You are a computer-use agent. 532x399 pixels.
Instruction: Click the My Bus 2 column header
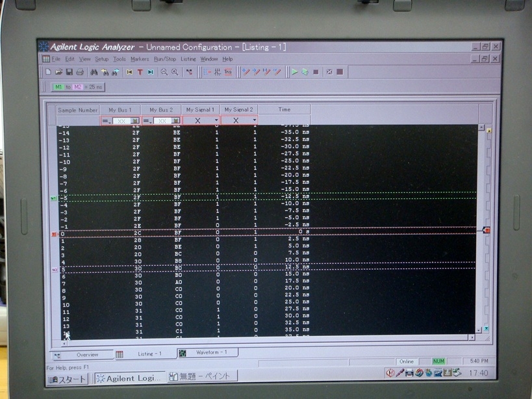(x=161, y=110)
